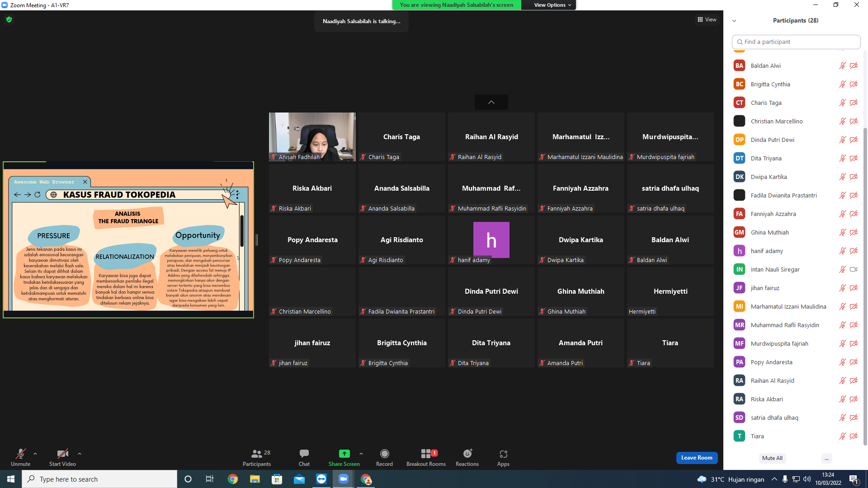Open the View Options dropdown
Viewport: 868px width, 488px height.
click(552, 5)
